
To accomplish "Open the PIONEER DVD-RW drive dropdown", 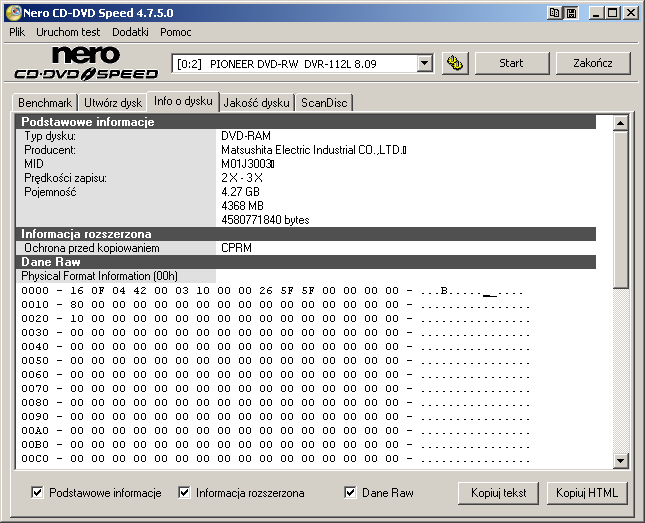I will (x=424, y=64).
